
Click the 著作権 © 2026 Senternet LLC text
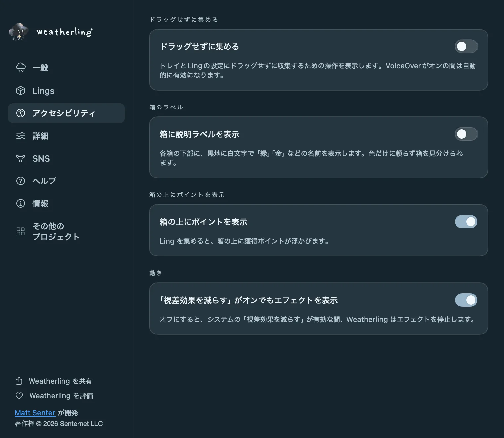[x=59, y=424]
